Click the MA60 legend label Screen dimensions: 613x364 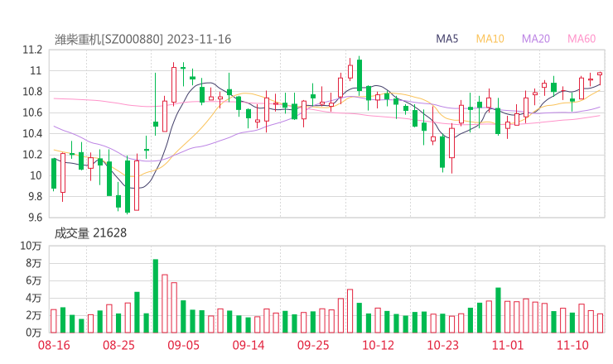(582, 39)
